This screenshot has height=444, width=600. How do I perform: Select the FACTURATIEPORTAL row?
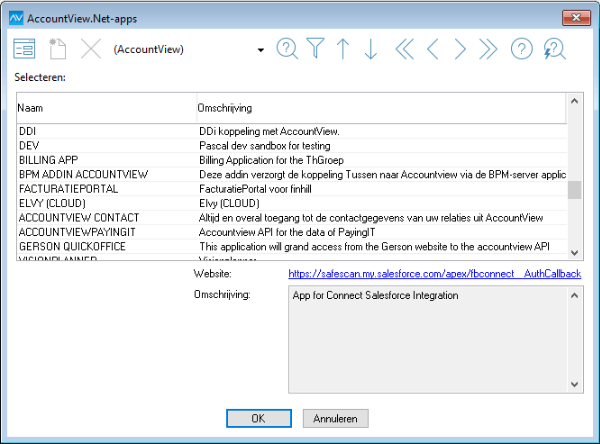(292, 189)
